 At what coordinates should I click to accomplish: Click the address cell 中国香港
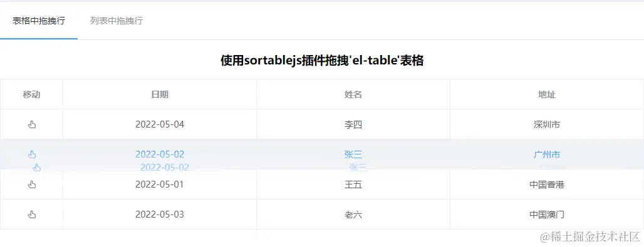point(547,184)
